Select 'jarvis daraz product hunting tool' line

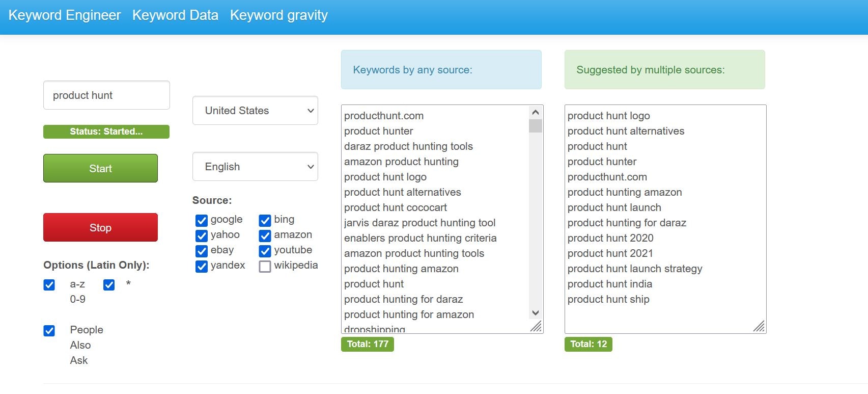coord(419,223)
